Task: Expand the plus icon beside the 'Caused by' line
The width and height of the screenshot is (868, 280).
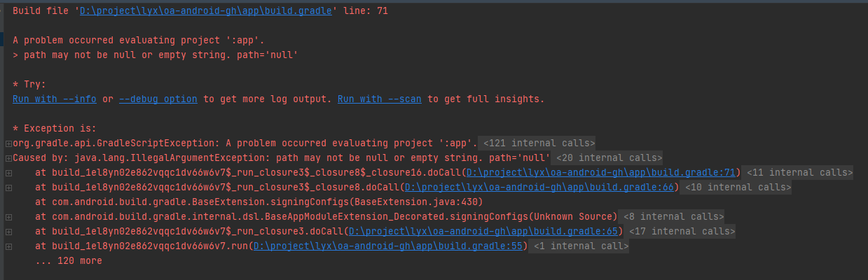Action: click(8, 158)
